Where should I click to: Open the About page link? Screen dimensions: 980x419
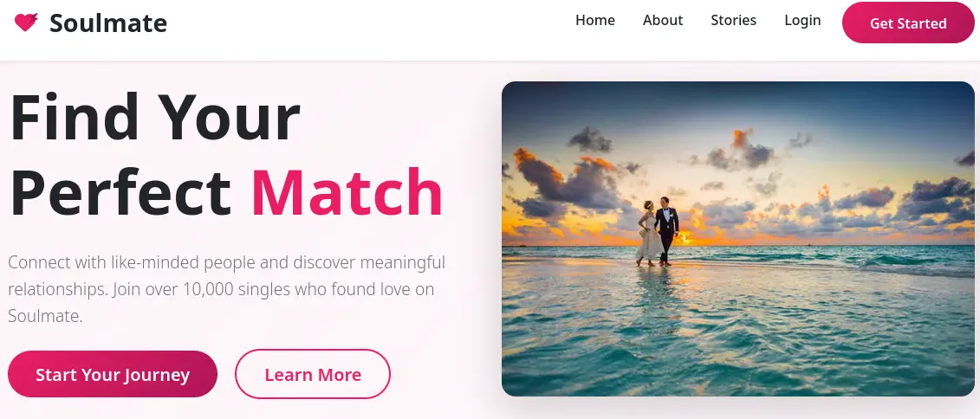(x=663, y=20)
